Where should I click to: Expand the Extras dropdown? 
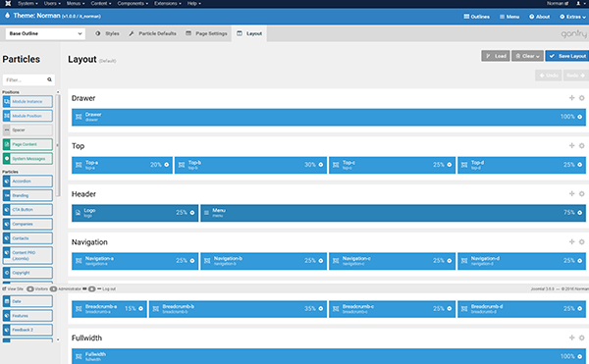pyautogui.click(x=572, y=17)
